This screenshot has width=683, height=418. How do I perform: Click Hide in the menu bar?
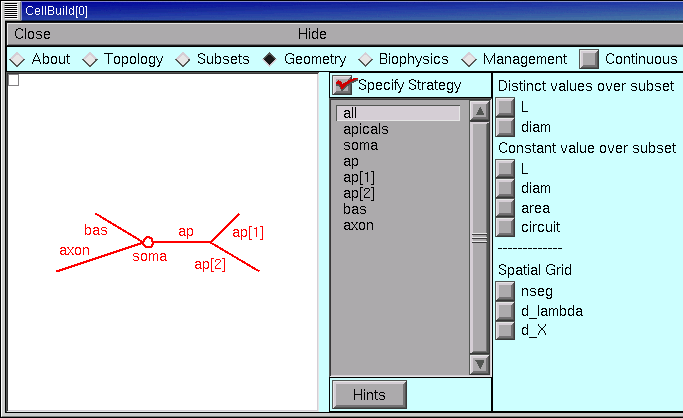point(312,34)
